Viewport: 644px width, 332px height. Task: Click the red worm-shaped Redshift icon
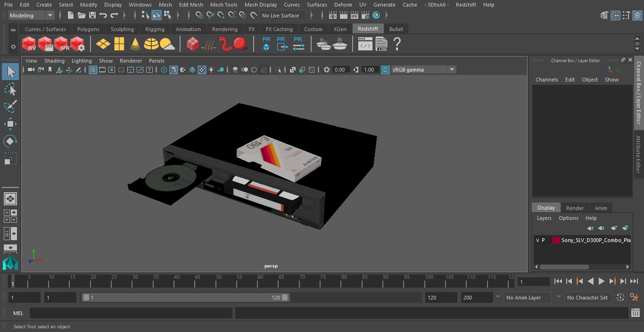226,44
